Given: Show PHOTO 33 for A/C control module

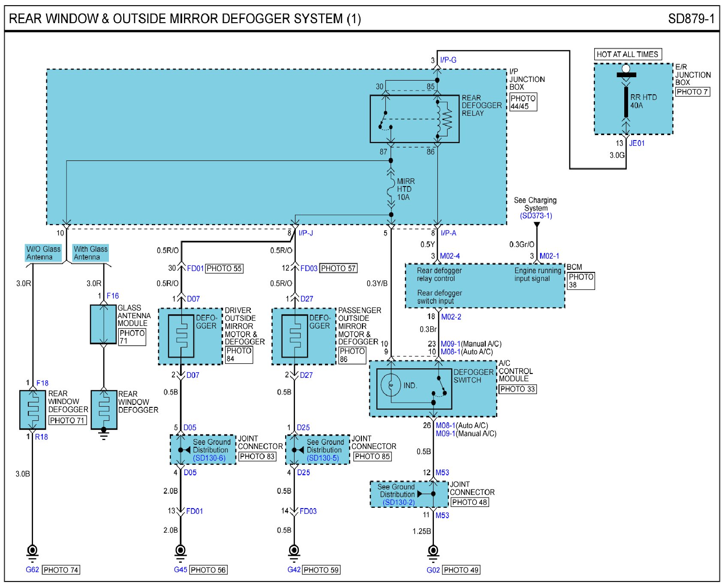Looking at the screenshot, I should tap(517, 389).
